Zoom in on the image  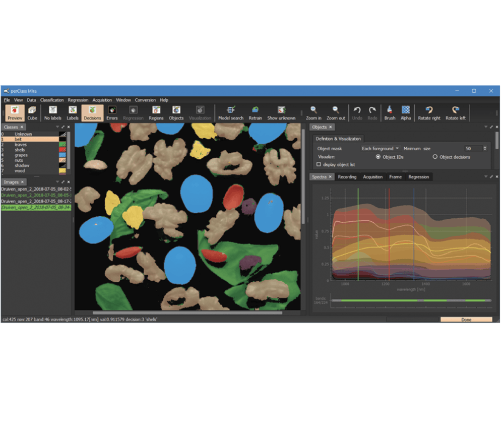point(313,113)
